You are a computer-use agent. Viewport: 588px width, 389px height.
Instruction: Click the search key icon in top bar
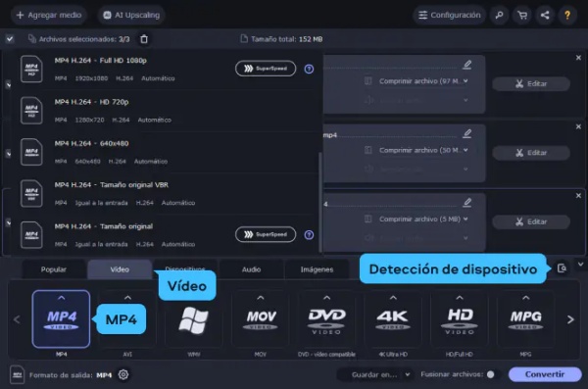pos(499,15)
